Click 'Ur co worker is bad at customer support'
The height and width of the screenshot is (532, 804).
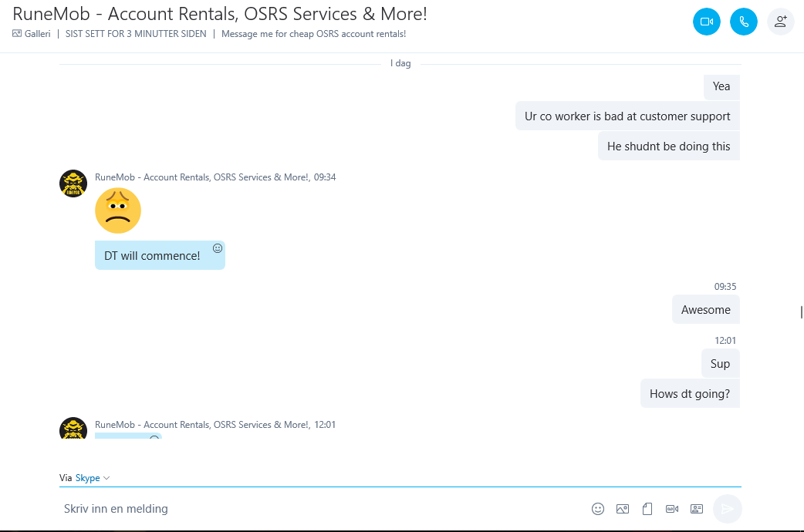point(627,116)
